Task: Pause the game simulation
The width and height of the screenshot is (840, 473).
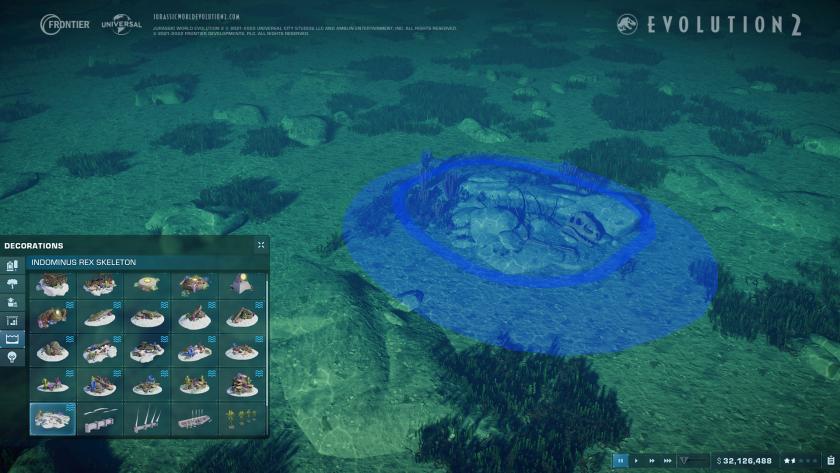Action: (x=621, y=460)
